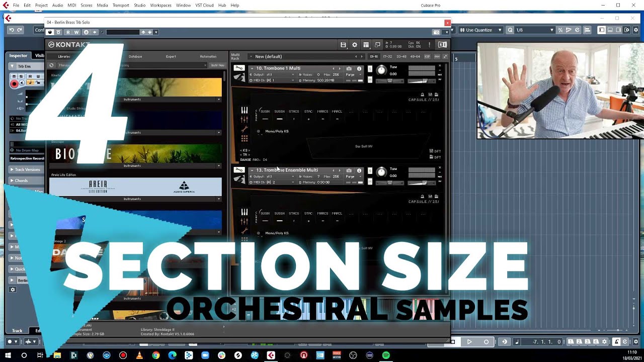Open the Workspaces menu
Screen dimensions: 644x362
160,5
